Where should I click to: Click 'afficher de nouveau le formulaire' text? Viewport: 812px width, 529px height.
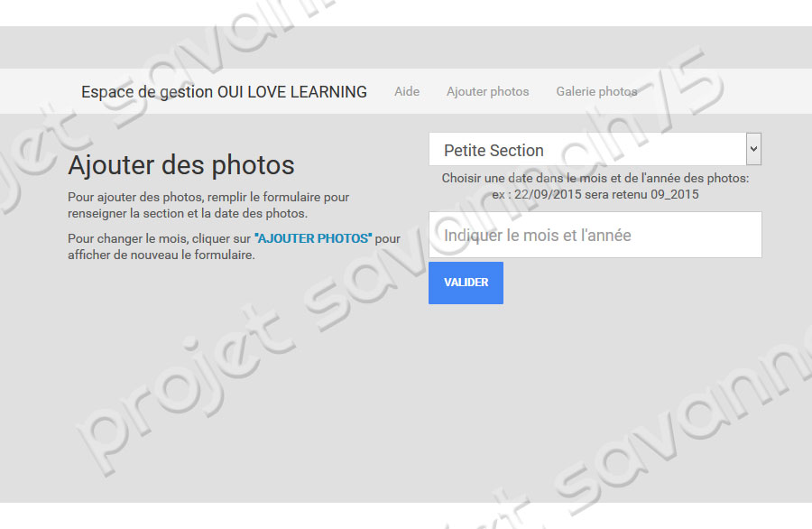point(161,255)
